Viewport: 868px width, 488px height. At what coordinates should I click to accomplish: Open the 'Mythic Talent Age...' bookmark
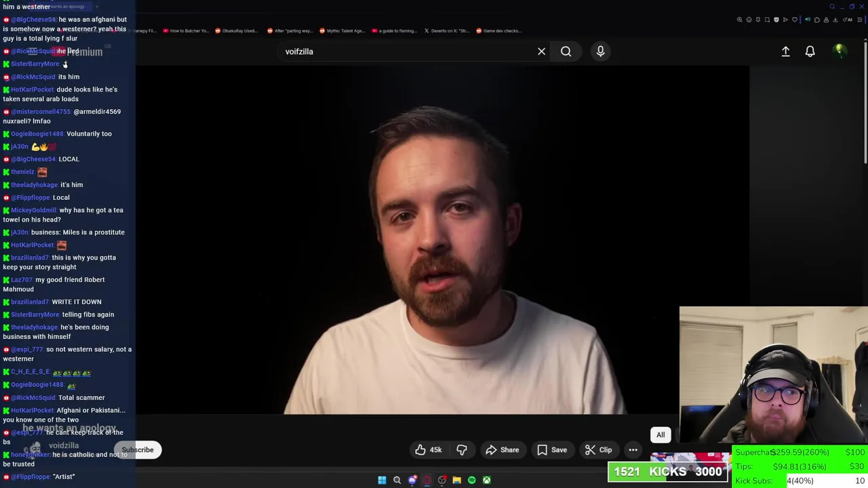click(x=341, y=30)
